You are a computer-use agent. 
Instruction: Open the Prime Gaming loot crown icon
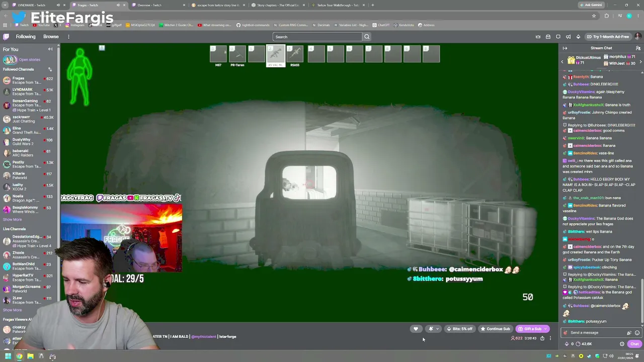538,37
